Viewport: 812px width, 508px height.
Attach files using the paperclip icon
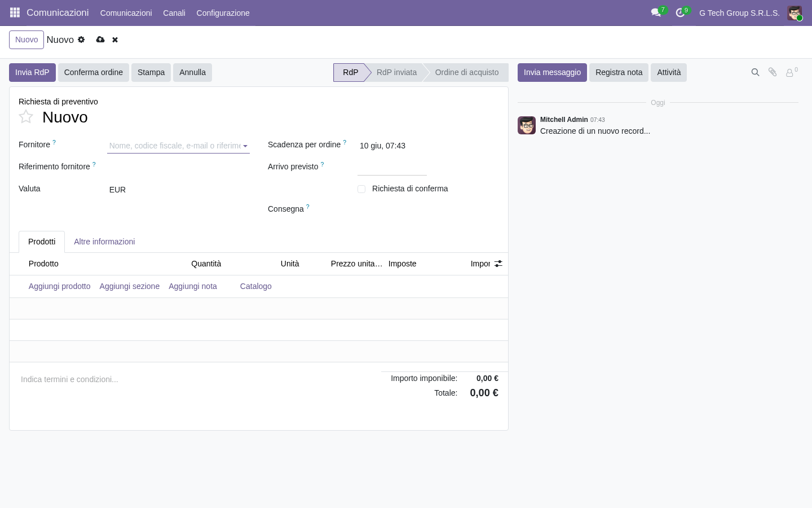pyautogui.click(x=773, y=72)
